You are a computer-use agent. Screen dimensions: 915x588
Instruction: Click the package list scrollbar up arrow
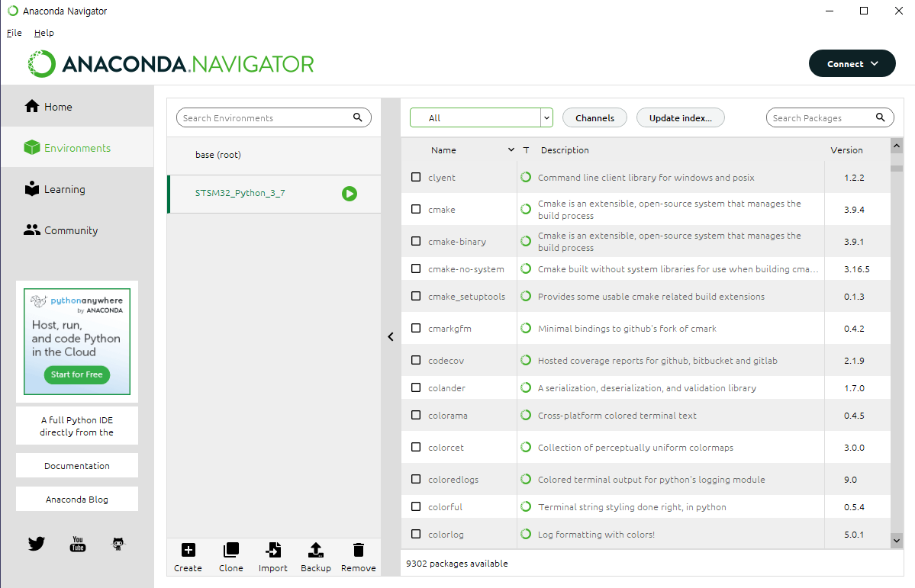pyautogui.click(x=897, y=145)
